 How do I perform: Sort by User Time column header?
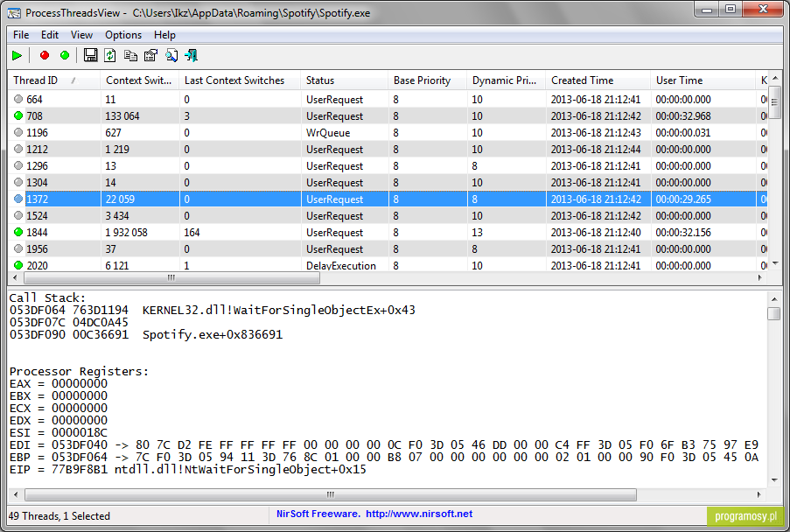[703, 80]
